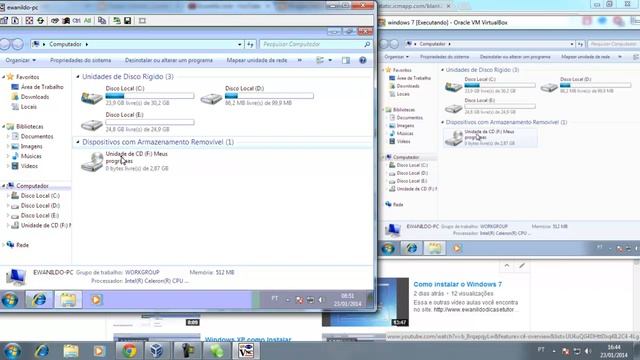
Task: Click the blue help icon in VNC Explorer
Action: (362, 60)
